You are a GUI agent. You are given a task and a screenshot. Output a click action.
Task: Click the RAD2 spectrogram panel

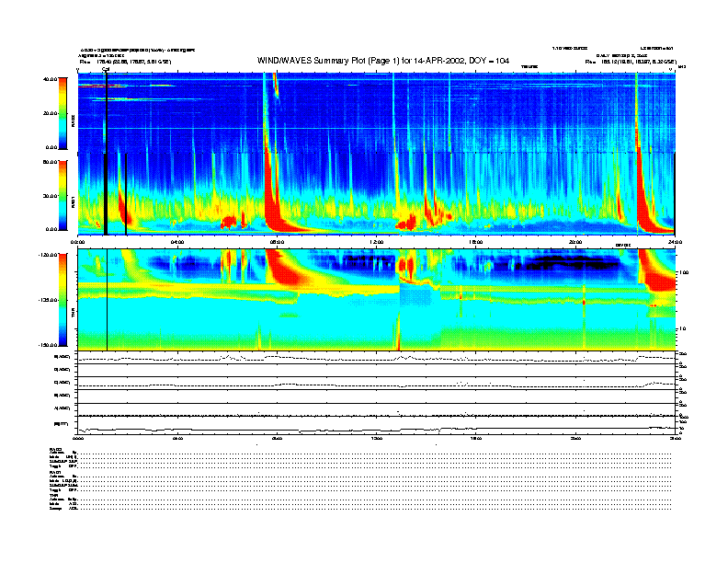coord(377,112)
